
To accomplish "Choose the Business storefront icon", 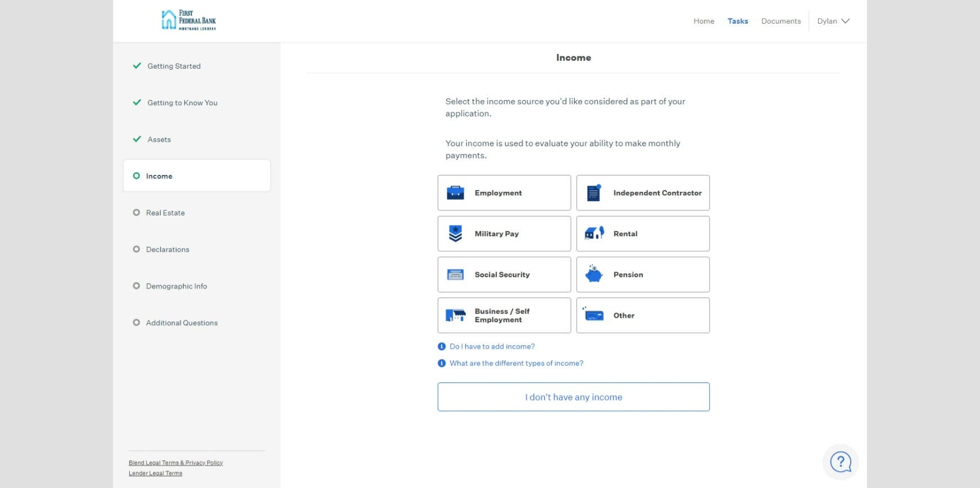I will 455,315.
